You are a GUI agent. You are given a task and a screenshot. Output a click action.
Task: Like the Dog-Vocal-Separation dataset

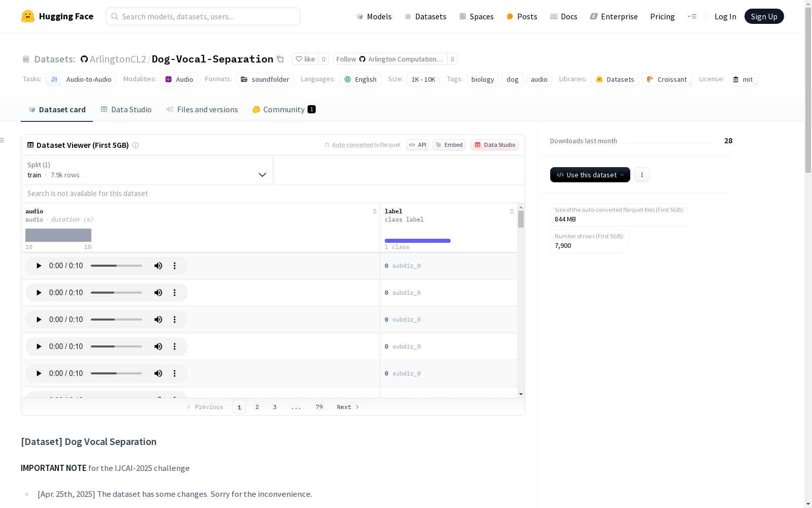tap(306, 59)
